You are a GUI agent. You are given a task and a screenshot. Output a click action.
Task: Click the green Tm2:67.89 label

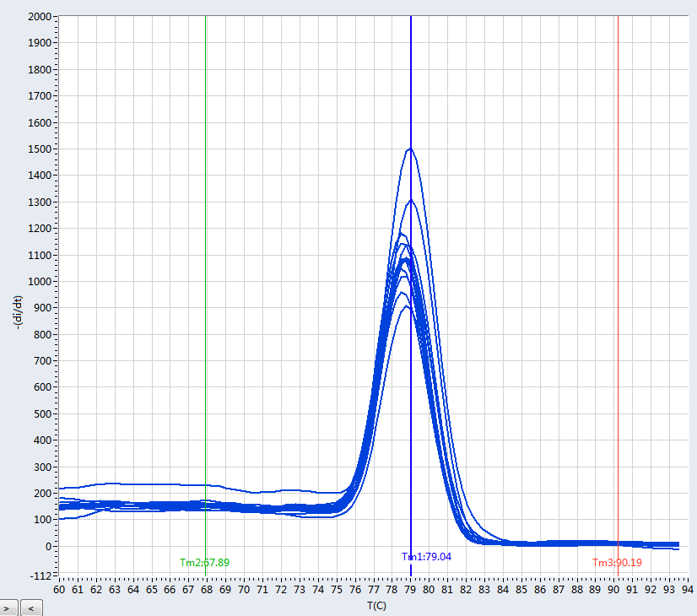click(x=205, y=562)
